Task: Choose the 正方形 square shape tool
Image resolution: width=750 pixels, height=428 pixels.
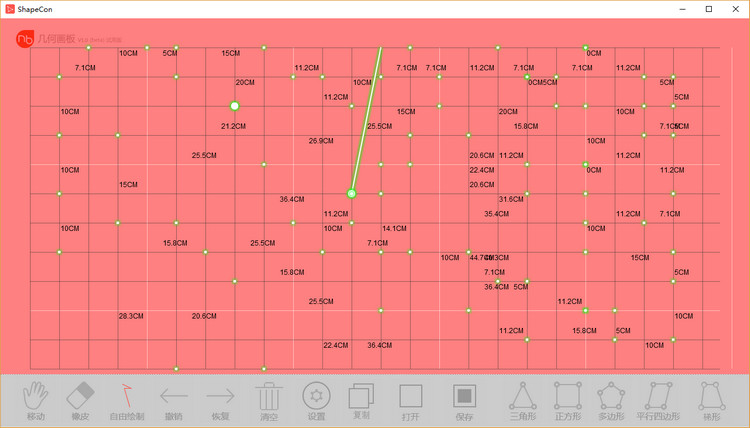Action: (568, 401)
